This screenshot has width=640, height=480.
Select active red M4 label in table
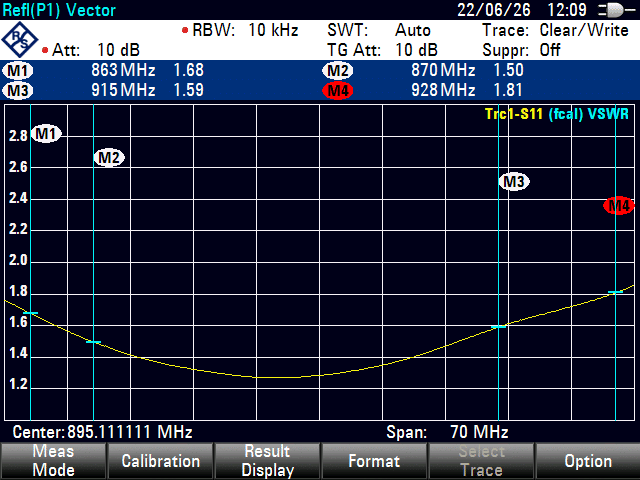click(x=338, y=90)
